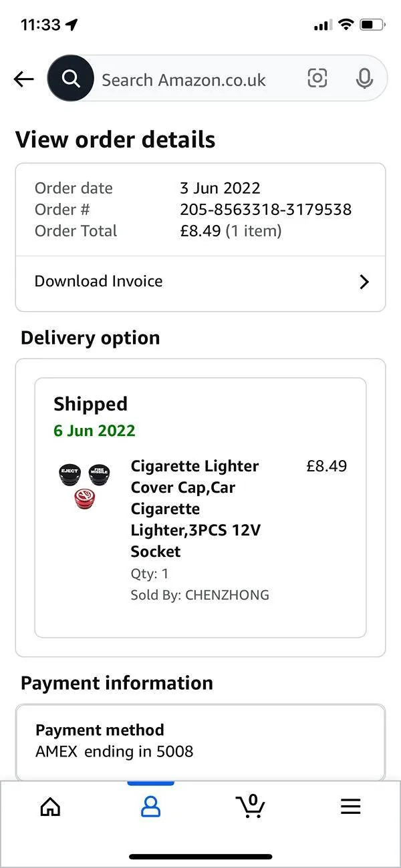Select the order number 205-8563318-3179538
The height and width of the screenshot is (868, 401).
click(x=266, y=210)
